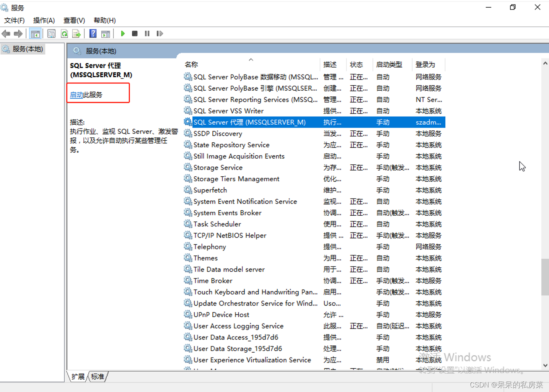Click 自动(延迟... startup type cell
Viewport: 549px width, 392px height.
point(393,326)
